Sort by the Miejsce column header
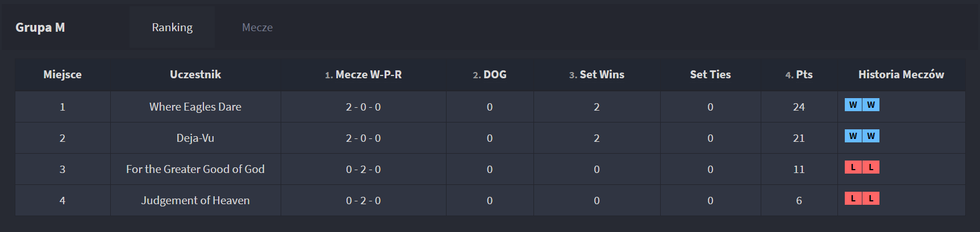 pos(62,74)
